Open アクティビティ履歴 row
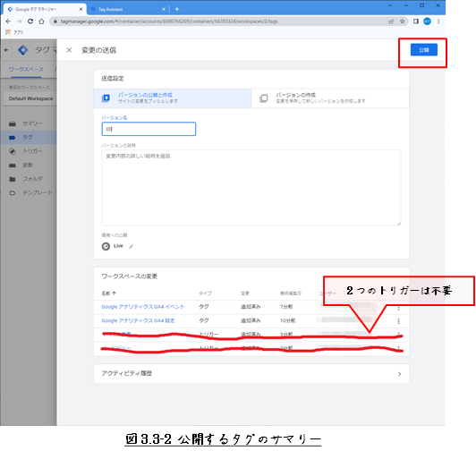The image size is (476, 468). (x=251, y=374)
